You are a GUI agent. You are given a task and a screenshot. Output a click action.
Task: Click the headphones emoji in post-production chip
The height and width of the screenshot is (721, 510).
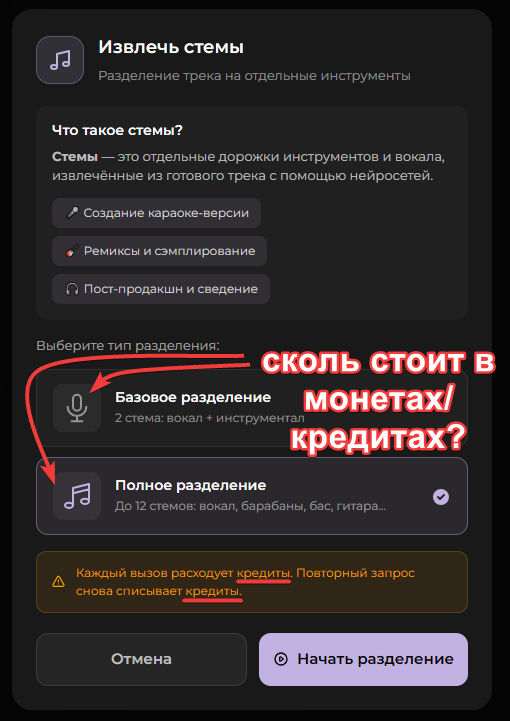72,289
